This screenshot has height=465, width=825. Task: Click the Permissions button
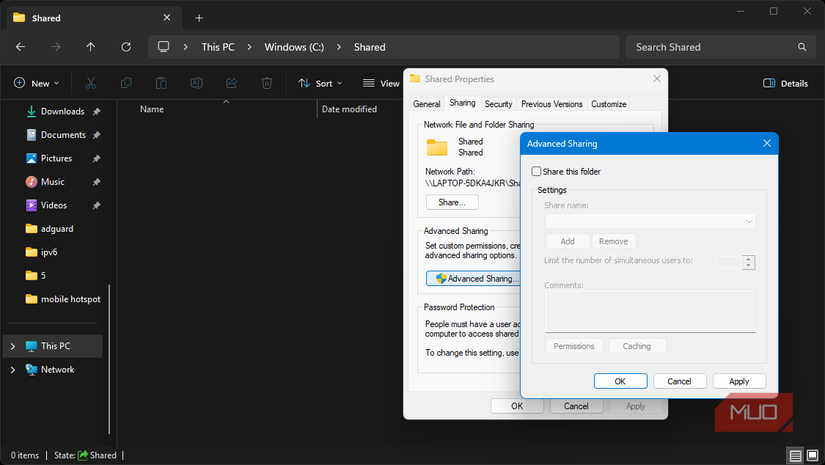pyautogui.click(x=574, y=346)
